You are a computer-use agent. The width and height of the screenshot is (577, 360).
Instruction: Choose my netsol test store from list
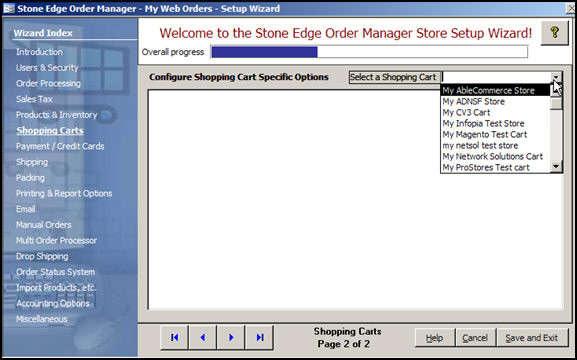pyautogui.click(x=495, y=145)
